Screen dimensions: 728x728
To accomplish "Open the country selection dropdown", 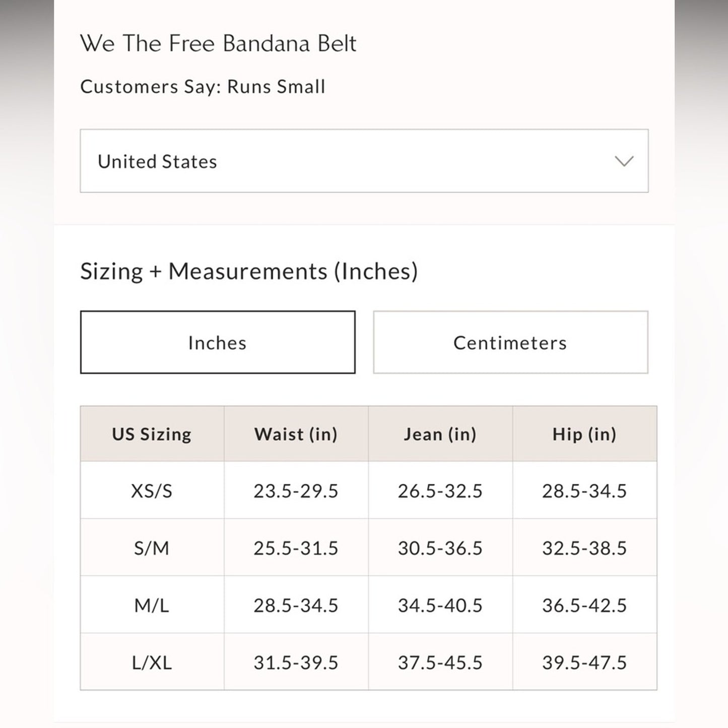I will (364, 161).
